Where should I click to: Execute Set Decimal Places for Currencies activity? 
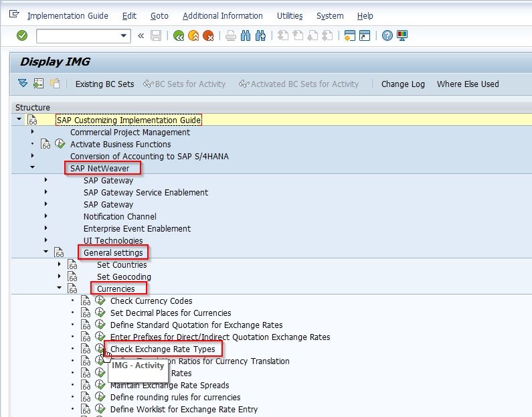click(x=100, y=313)
